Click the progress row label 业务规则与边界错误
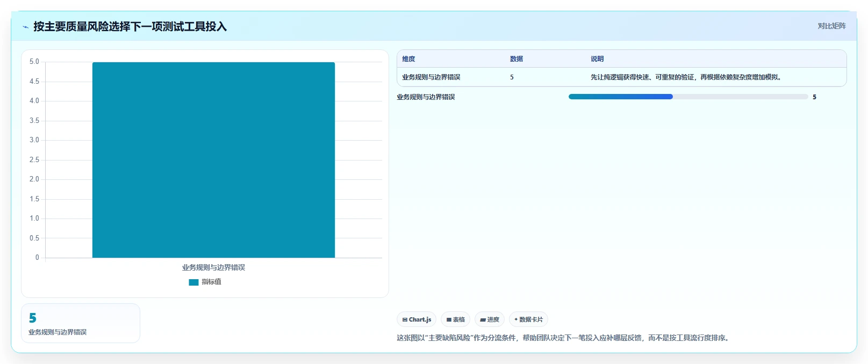The height and width of the screenshot is (364, 868). pyautogui.click(x=426, y=97)
